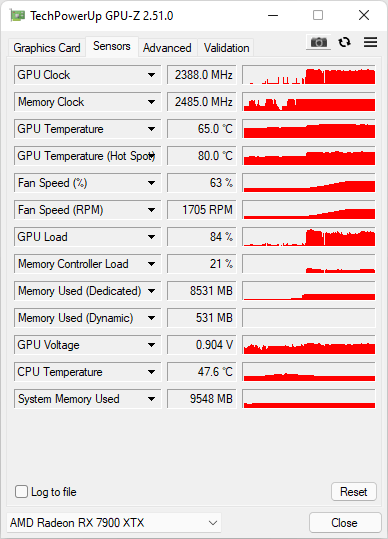Click the GPU Clock history graph
388x539 pixels.
[x=309, y=75]
